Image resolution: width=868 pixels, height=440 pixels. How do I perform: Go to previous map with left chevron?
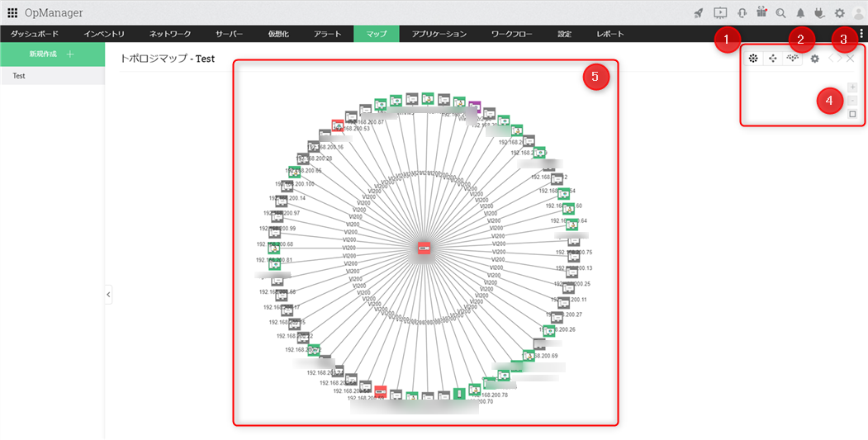click(831, 59)
